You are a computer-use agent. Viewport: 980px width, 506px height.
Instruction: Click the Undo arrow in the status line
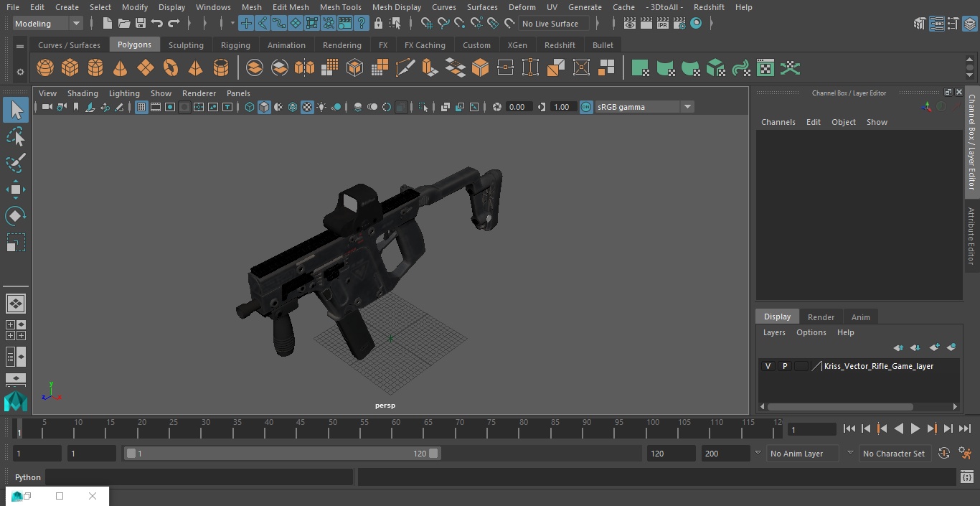coord(157,24)
